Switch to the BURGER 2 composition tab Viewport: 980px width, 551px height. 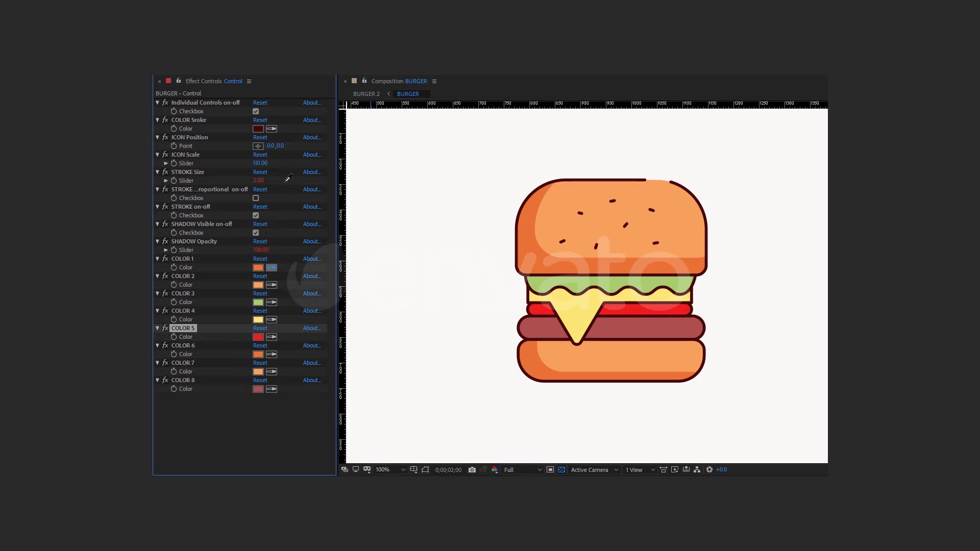tap(365, 93)
